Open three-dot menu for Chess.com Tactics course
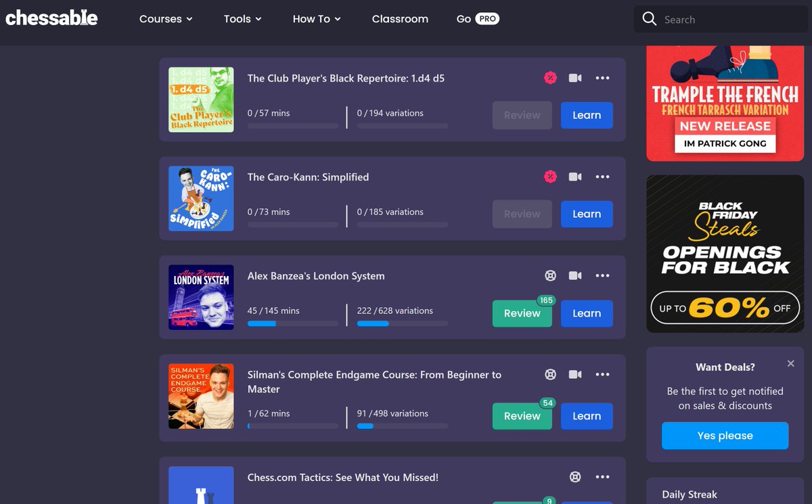This screenshot has width=812, height=504. tap(602, 477)
